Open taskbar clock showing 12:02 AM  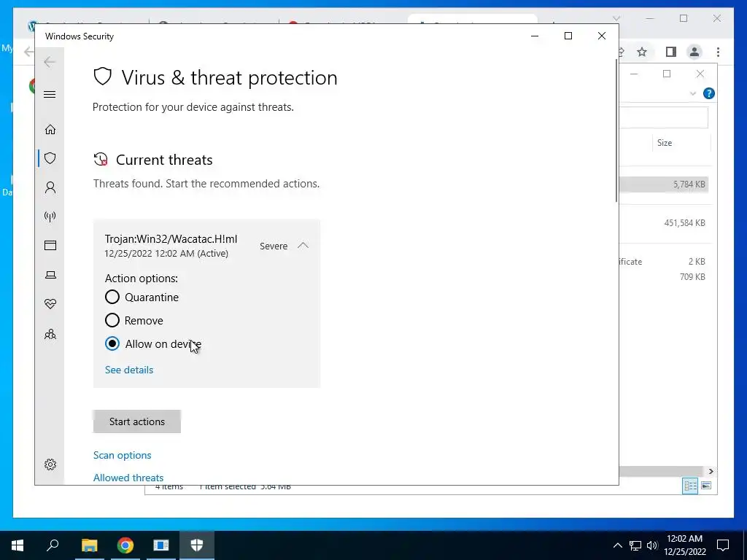(684, 545)
